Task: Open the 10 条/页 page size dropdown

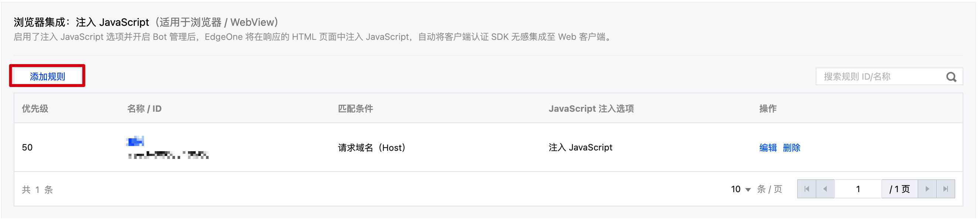Action: coord(741,189)
